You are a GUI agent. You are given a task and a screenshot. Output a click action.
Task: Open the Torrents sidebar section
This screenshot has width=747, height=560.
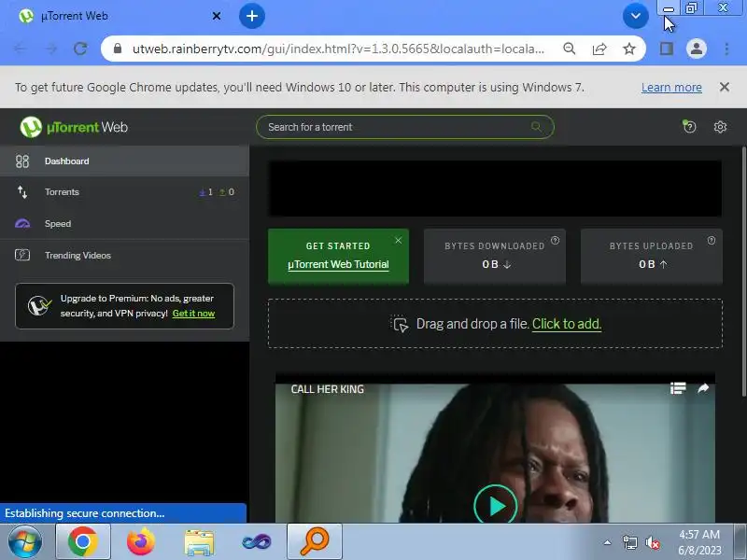tap(124, 192)
